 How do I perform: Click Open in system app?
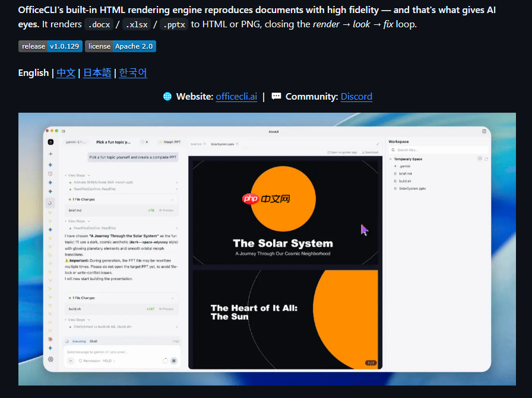click(342, 152)
